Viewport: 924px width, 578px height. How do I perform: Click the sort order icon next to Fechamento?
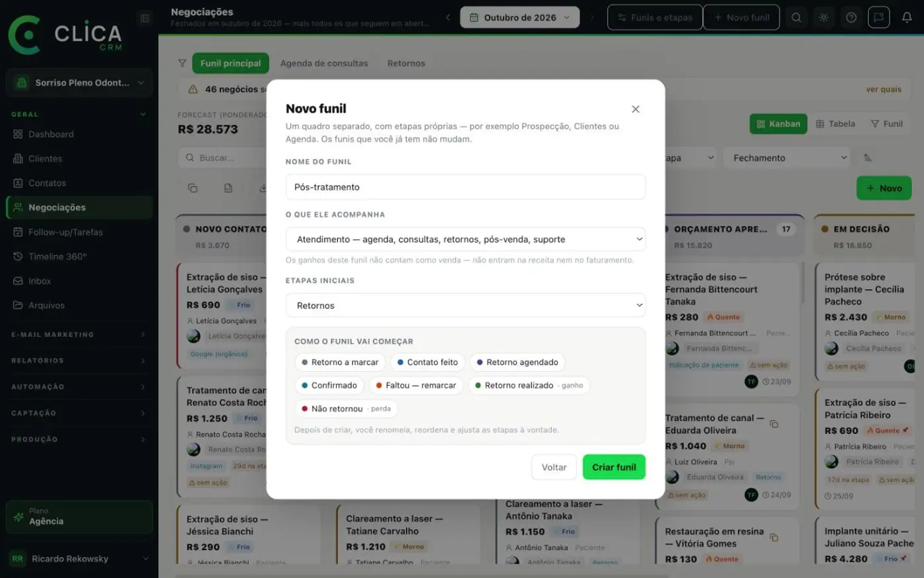click(868, 158)
